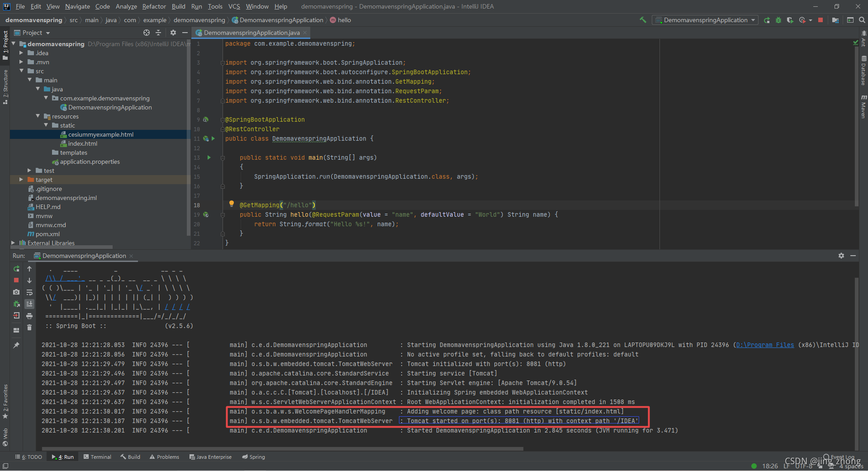Expand the target folder in the project tree
Viewport: 868px width, 471px height.
point(21,180)
